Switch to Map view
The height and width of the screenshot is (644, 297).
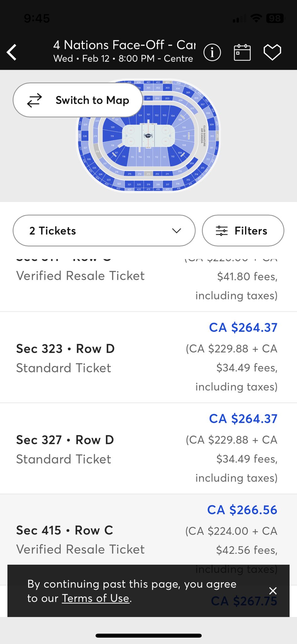pos(78,100)
